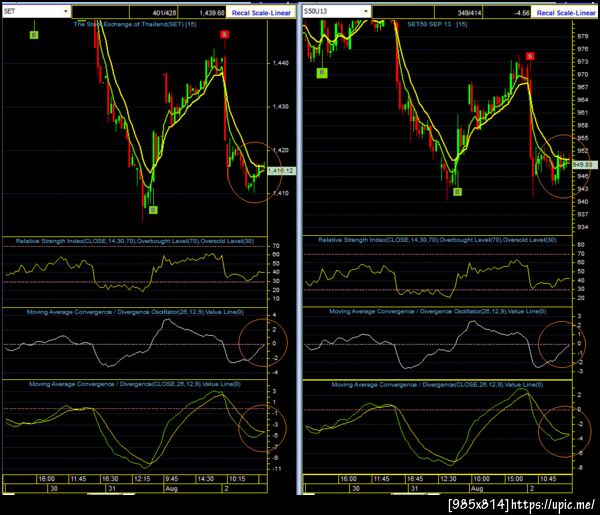Screen dimensions: 600x515
Task: Click the 16:45 time label on SET50 chart
Action: click(x=415, y=479)
